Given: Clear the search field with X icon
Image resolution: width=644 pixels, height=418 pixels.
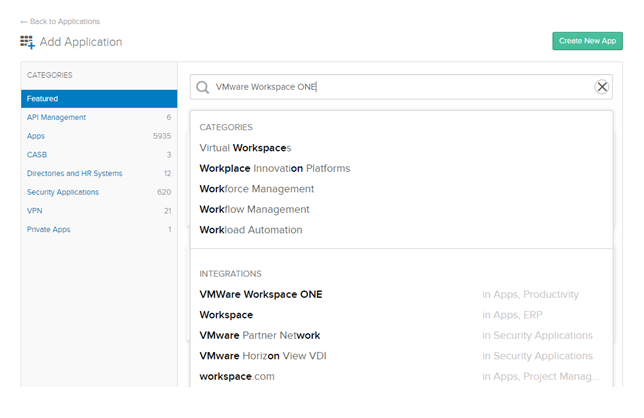Looking at the screenshot, I should coord(601,87).
